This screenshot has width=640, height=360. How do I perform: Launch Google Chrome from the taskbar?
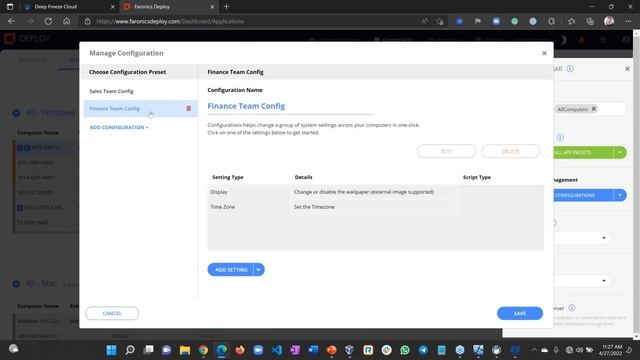coord(203,350)
